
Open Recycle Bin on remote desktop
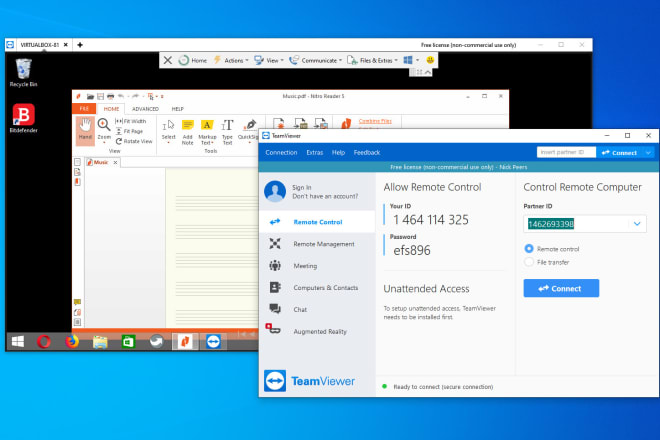tap(24, 72)
